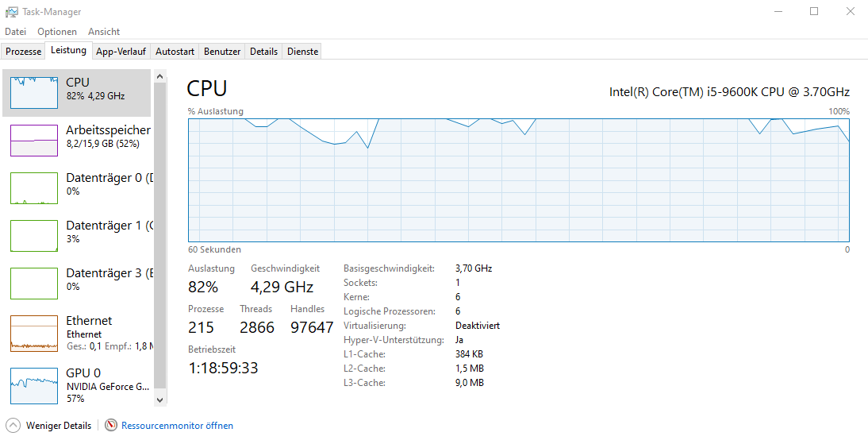Click the Task-Manager title bar icon

tap(12, 12)
